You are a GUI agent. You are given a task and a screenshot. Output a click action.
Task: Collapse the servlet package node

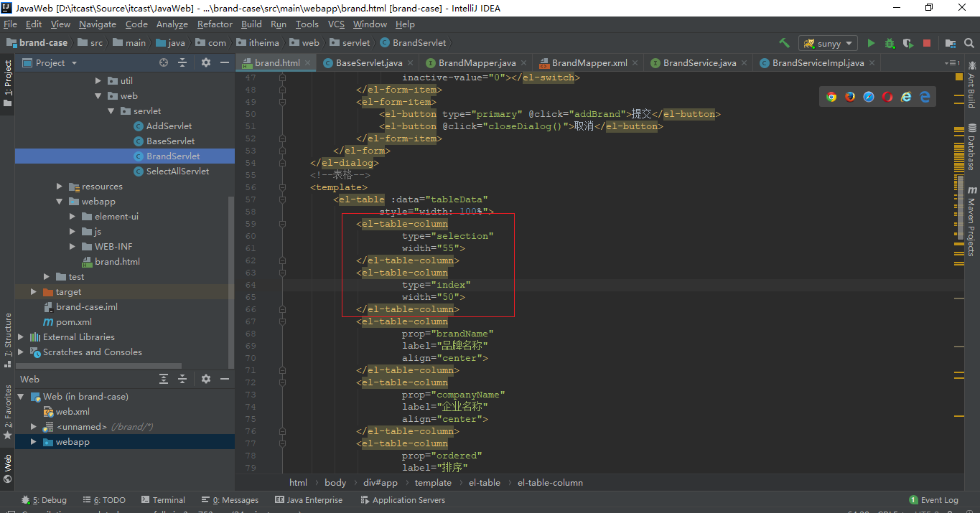click(x=111, y=111)
